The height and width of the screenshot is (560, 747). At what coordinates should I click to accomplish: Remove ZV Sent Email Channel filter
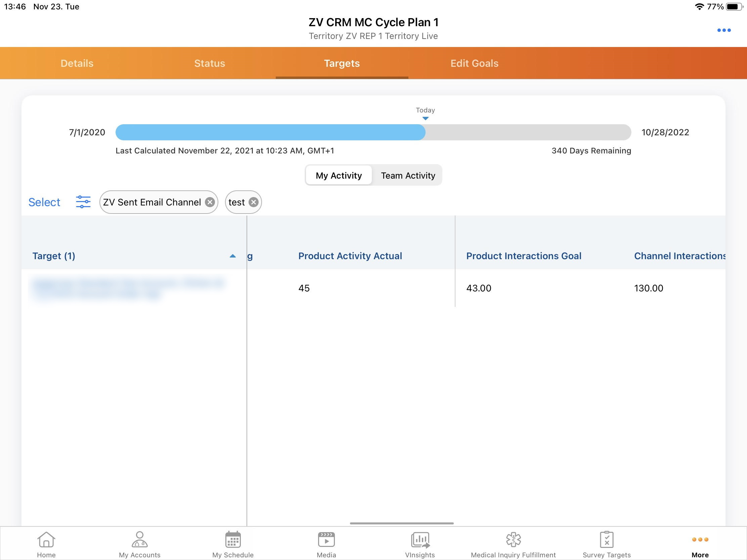(210, 202)
